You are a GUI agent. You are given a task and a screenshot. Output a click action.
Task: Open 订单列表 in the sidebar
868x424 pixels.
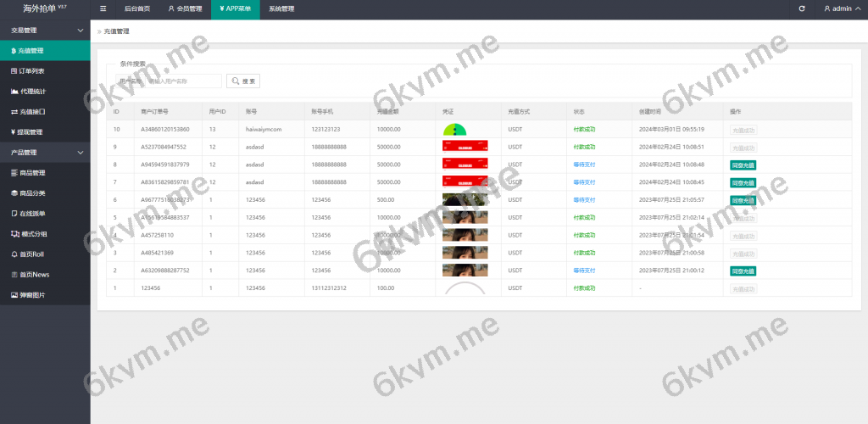(x=32, y=71)
